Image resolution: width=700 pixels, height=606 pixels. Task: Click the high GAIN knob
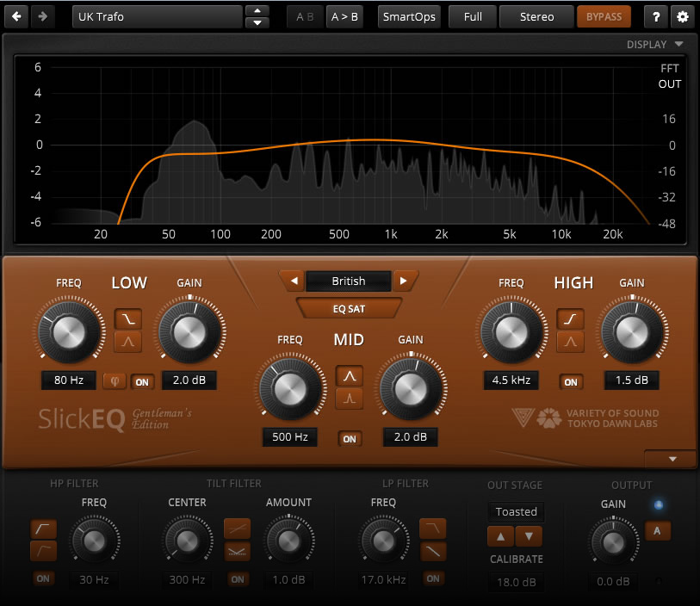point(632,331)
